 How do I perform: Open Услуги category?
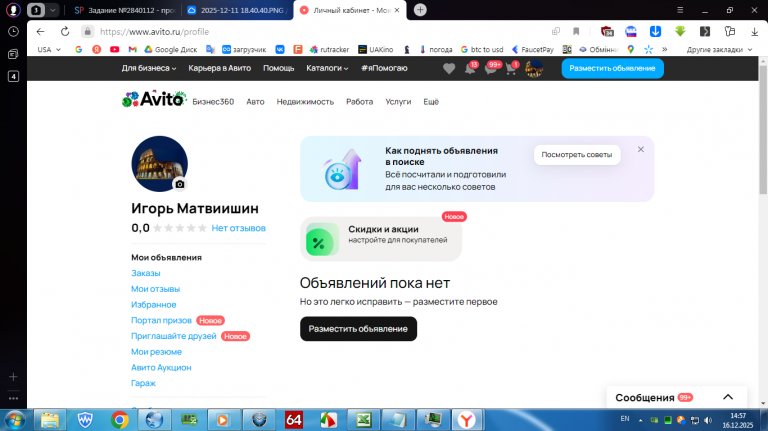[x=398, y=102]
